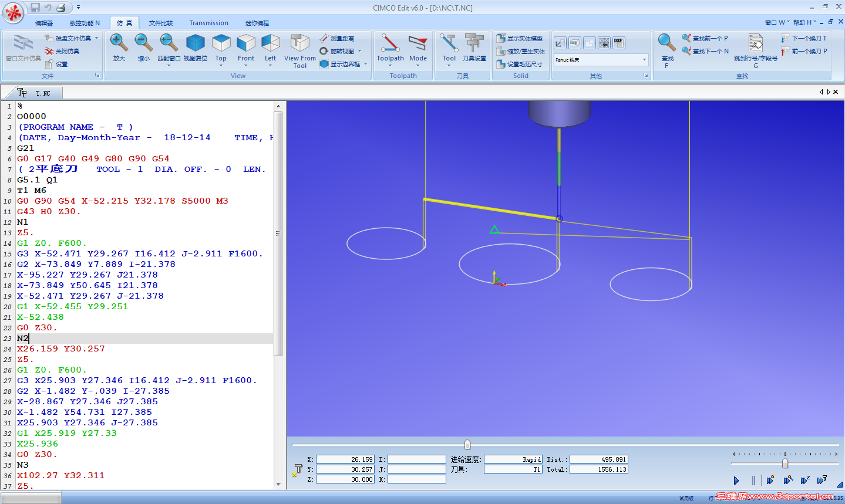Image resolution: width=845 pixels, height=504 pixels.
Task: Click the Save icon in quick access toolbar
Action: 35,8
